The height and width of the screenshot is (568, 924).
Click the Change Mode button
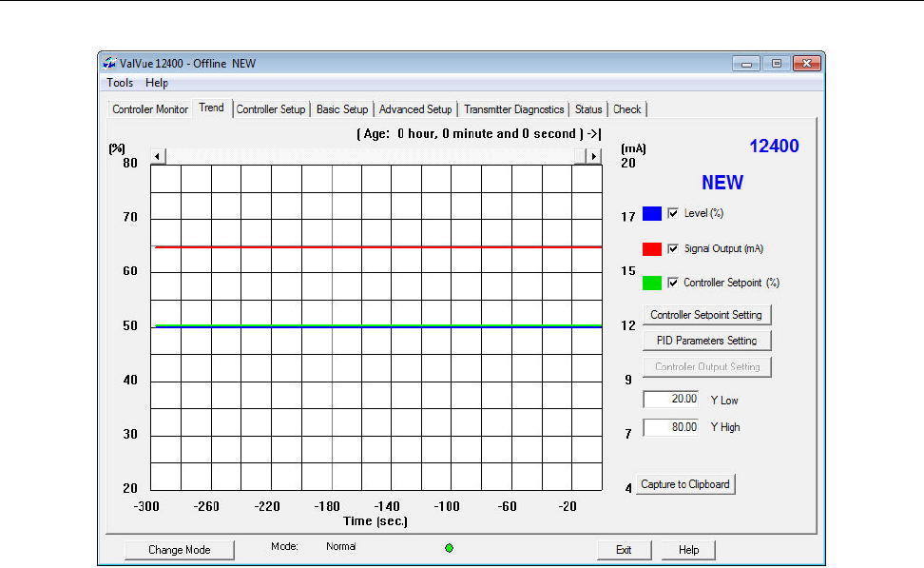(179, 550)
